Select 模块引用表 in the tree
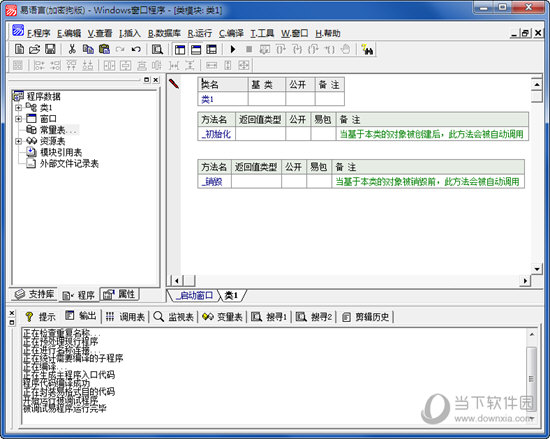 [61, 152]
